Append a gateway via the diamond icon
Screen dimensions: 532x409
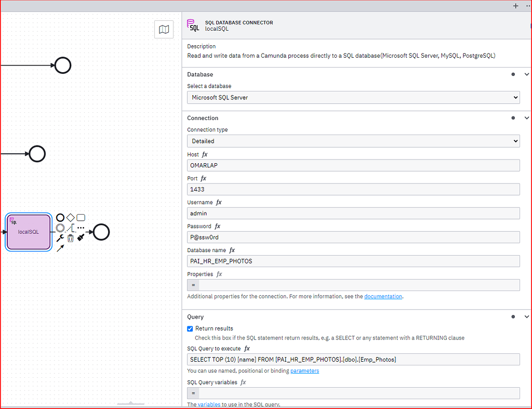click(70, 217)
